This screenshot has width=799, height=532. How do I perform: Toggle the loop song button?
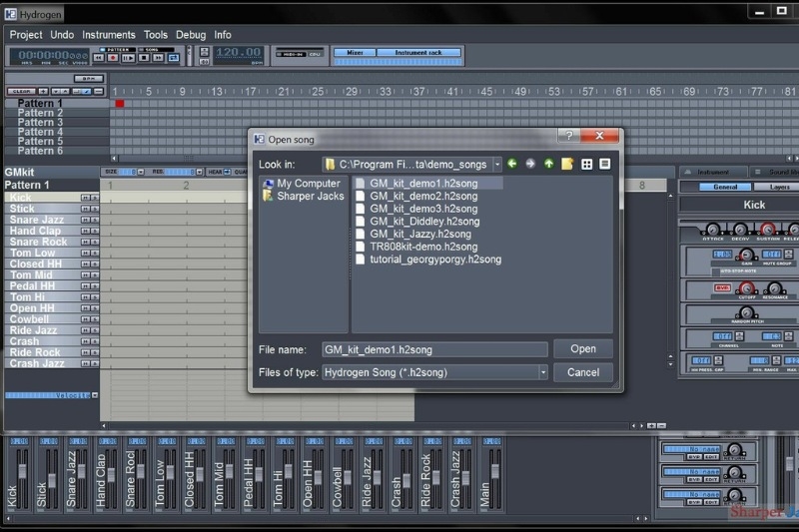tap(174, 58)
